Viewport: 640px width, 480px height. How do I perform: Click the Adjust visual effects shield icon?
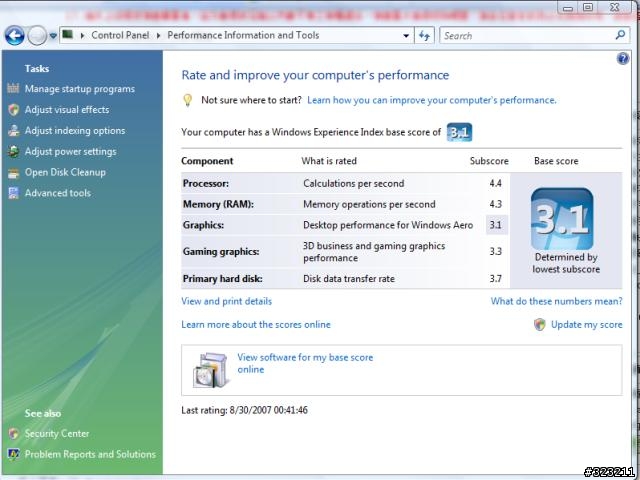click(13, 109)
